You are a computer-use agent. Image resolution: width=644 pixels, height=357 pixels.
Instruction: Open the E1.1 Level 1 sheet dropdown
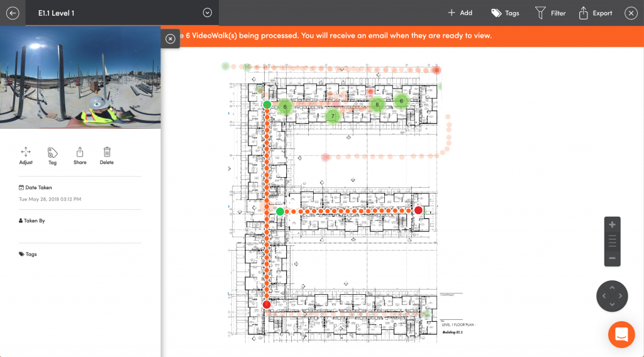coord(208,13)
